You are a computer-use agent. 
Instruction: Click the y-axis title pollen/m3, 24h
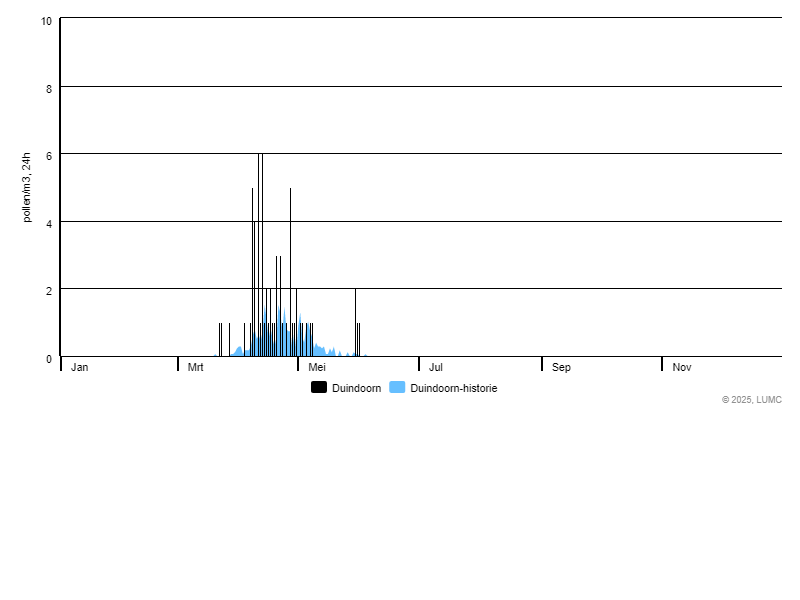click(27, 187)
